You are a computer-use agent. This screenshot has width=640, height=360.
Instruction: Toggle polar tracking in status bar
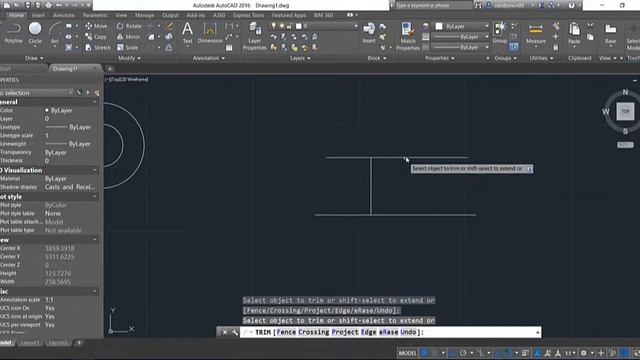point(463,353)
